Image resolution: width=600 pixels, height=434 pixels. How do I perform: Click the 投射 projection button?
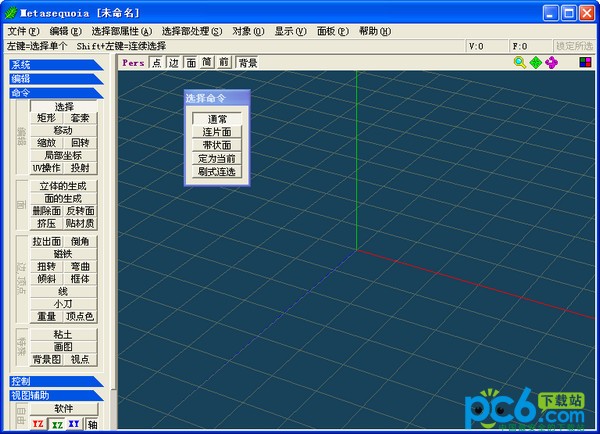[x=80, y=168]
